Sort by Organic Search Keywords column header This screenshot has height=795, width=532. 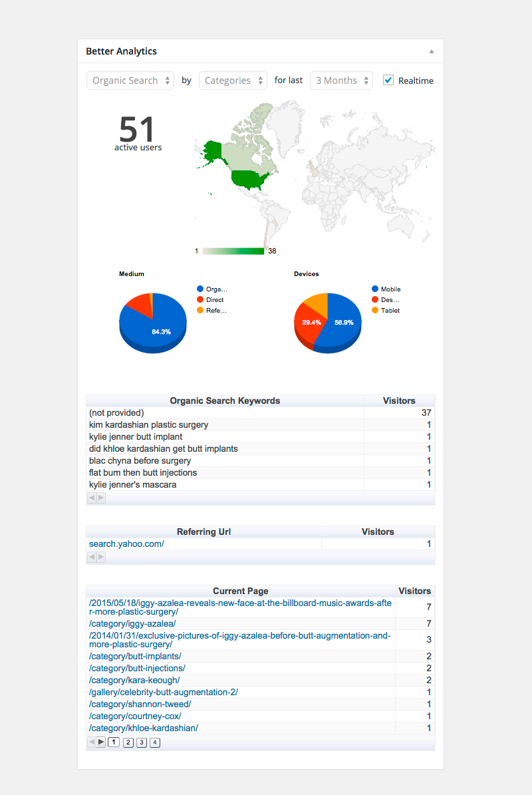225,400
